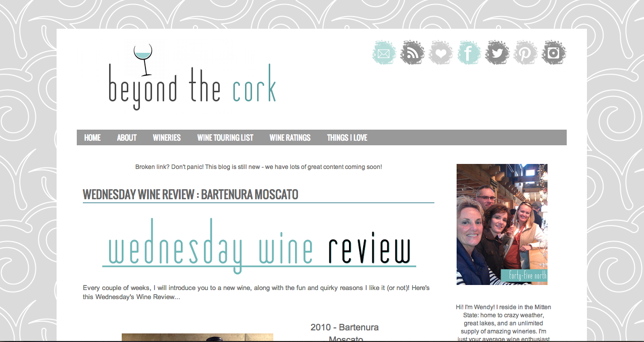The height and width of the screenshot is (342, 644).
Task: Click the Twitter bird icon
Action: pos(498,52)
